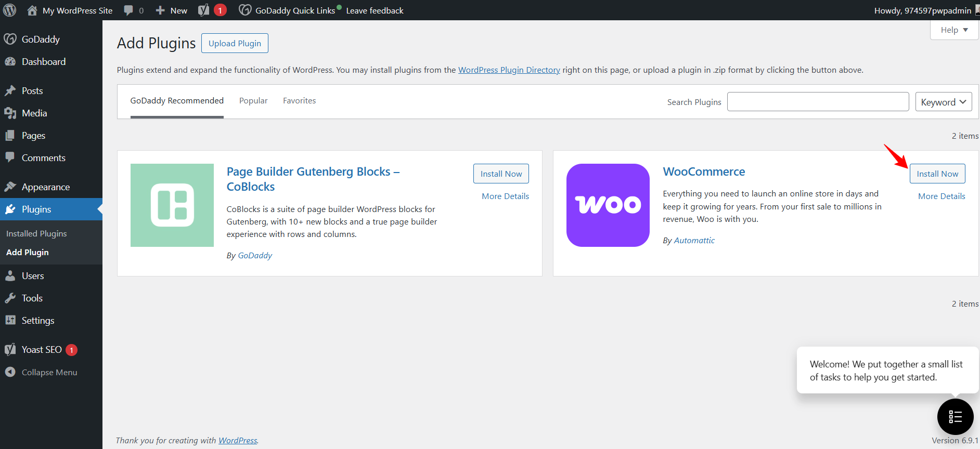The width and height of the screenshot is (980, 449).
Task: Click Yoast SEO sidebar notification badge
Action: click(x=72, y=350)
